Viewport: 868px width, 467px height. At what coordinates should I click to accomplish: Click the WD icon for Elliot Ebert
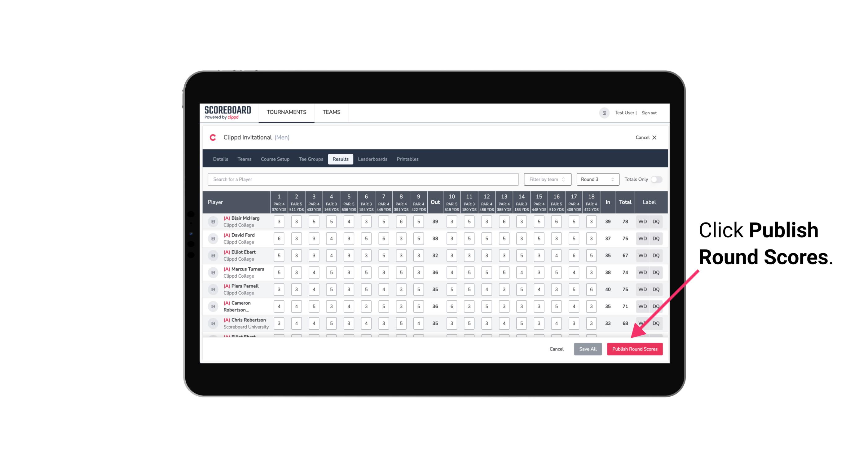(x=643, y=255)
